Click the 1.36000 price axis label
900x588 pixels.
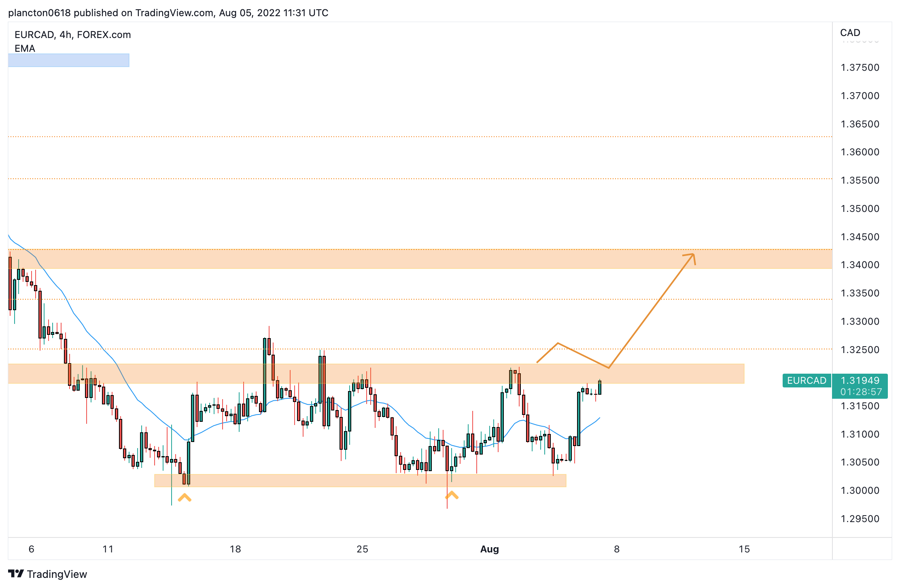[860, 152]
